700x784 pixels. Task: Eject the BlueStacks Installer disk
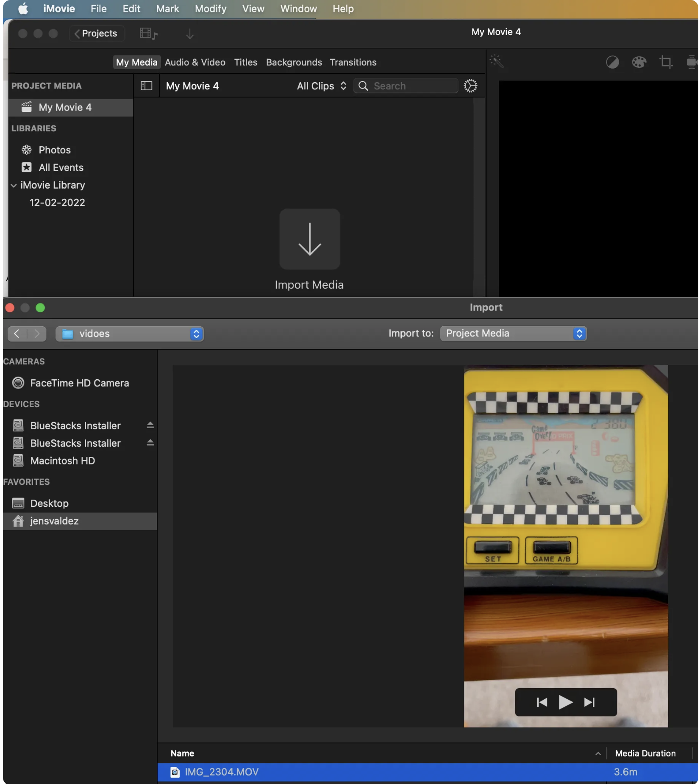click(150, 425)
